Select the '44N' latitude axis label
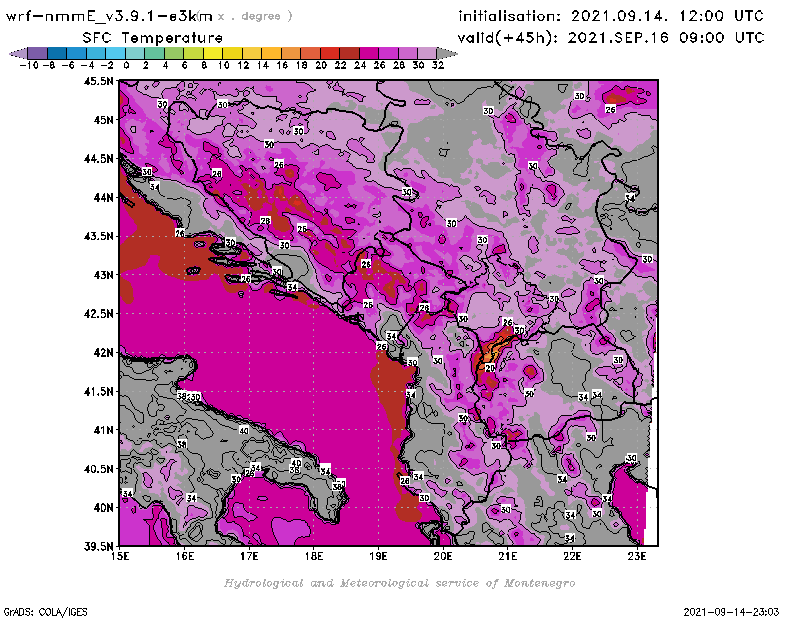Image resolution: width=800 pixels, height=618 pixels. click(103, 197)
